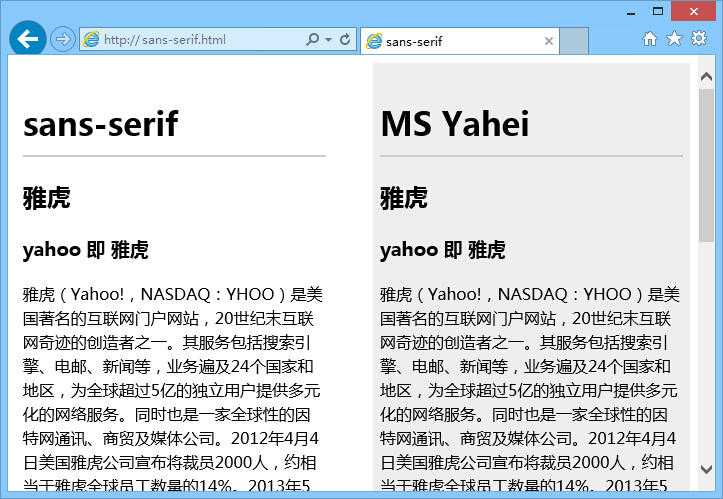Screen dimensions: 723x499
Task: Click the sans-serif page heading
Action: tap(101, 124)
